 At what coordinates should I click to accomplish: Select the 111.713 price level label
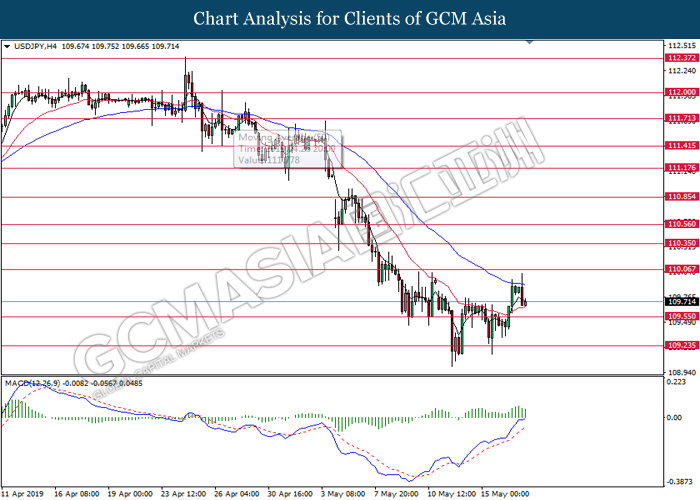pos(681,118)
